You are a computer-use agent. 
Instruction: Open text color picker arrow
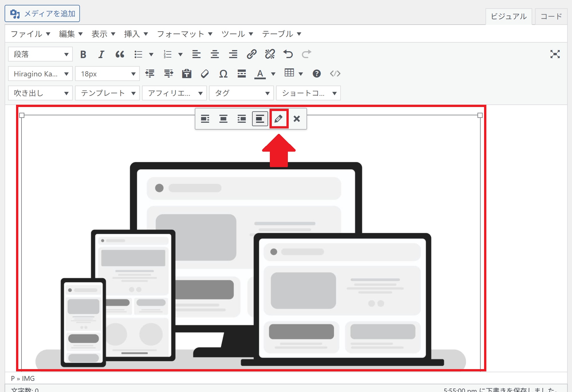273,74
